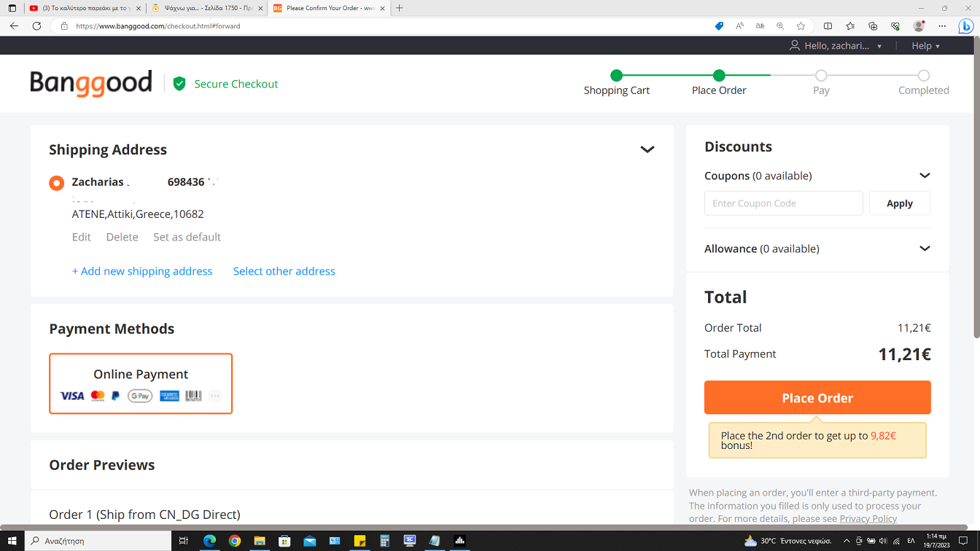Expand the Allowance (0 available) chevron

(x=925, y=249)
